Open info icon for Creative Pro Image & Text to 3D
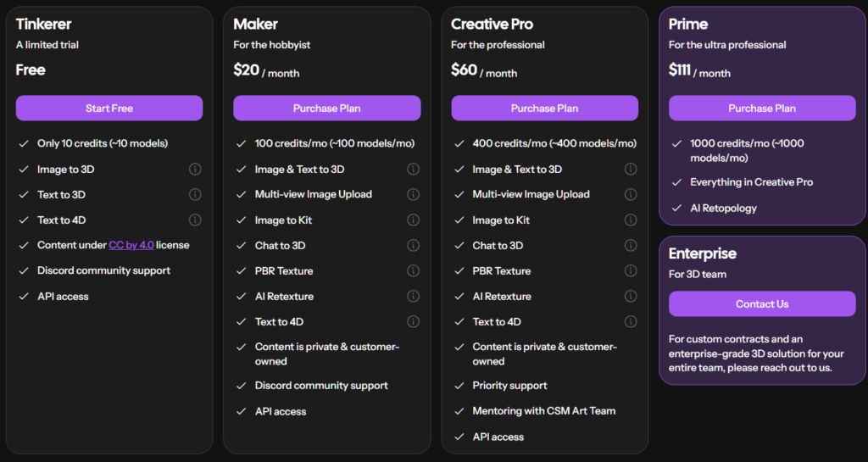The image size is (868, 462). (x=631, y=170)
